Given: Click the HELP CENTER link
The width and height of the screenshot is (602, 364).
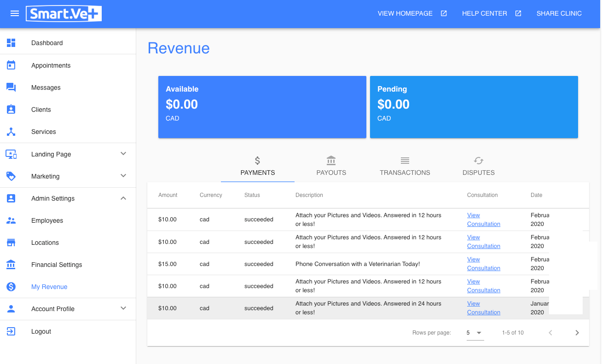Looking at the screenshot, I should pyautogui.click(x=484, y=13).
